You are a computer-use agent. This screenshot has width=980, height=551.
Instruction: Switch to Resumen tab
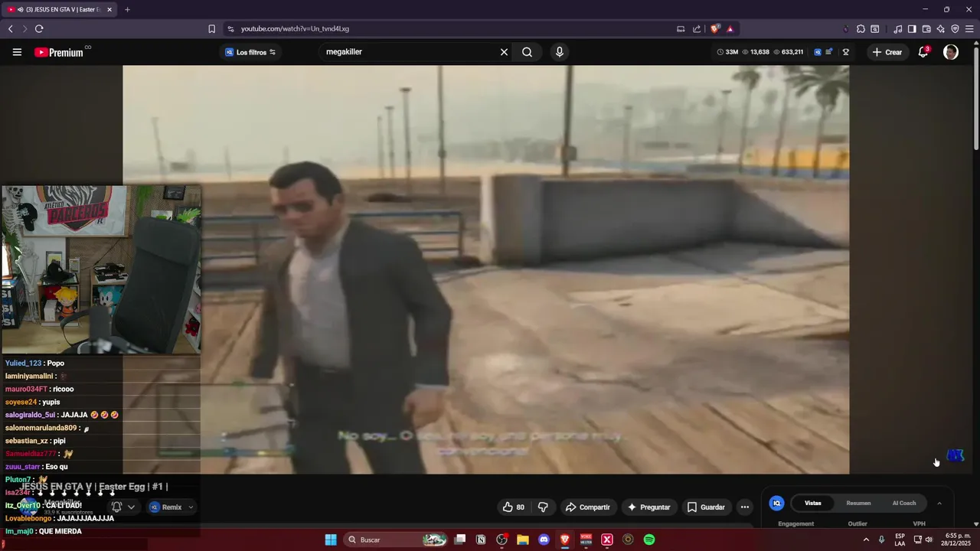pos(858,503)
